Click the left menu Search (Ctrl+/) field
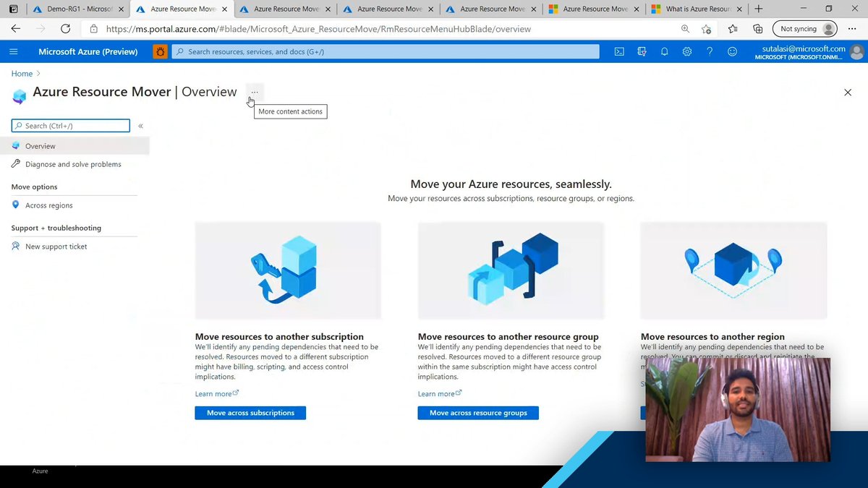Screen dimensions: 868x488 click(71, 126)
